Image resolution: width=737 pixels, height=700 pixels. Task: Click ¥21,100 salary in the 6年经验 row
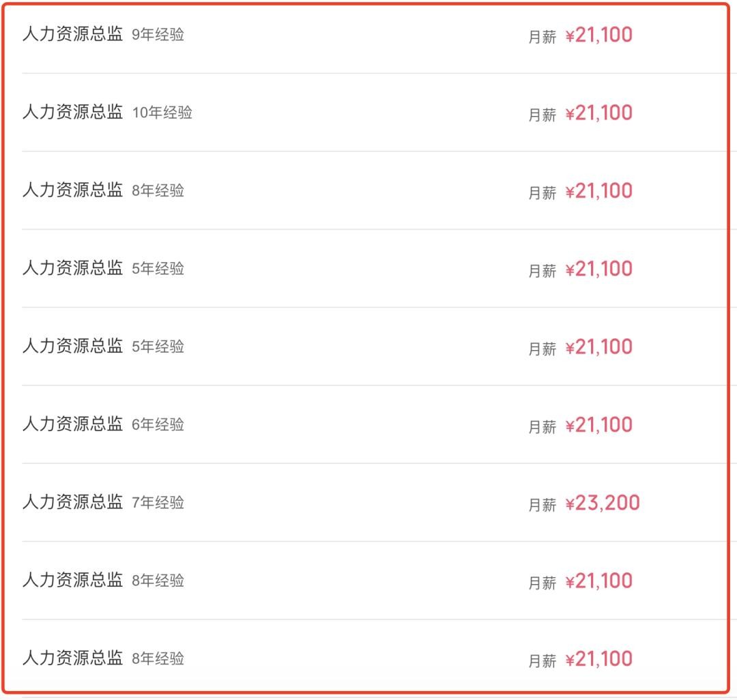coord(599,425)
